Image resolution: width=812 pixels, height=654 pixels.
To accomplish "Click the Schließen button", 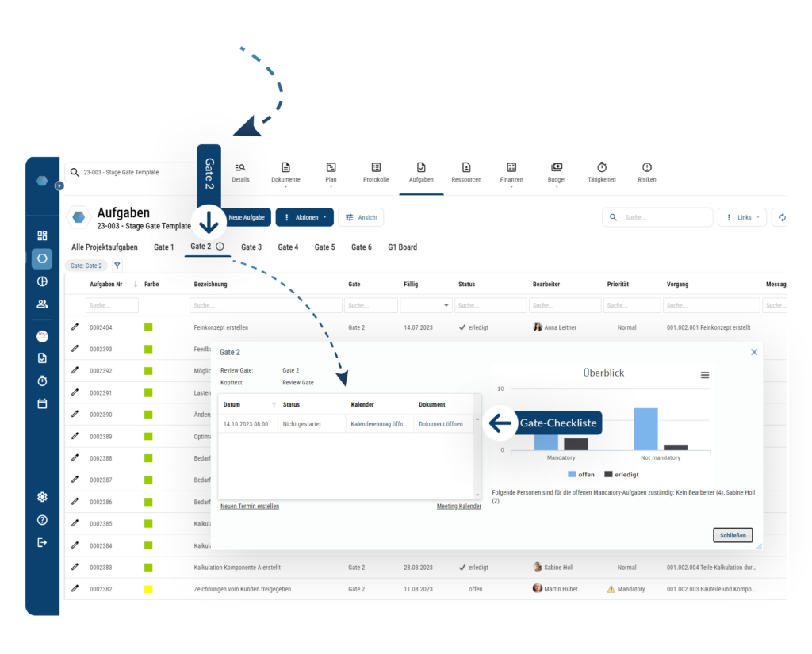I will [x=732, y=535].
